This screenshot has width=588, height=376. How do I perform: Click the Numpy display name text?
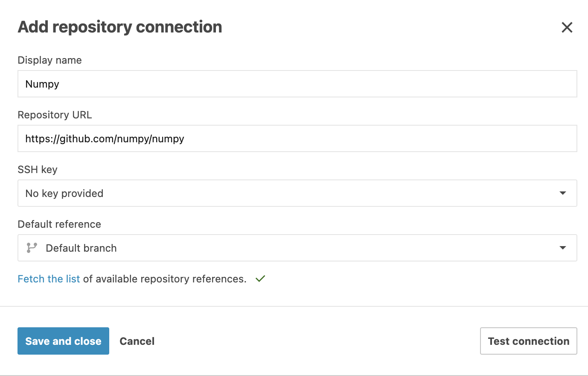coord(42,84)
